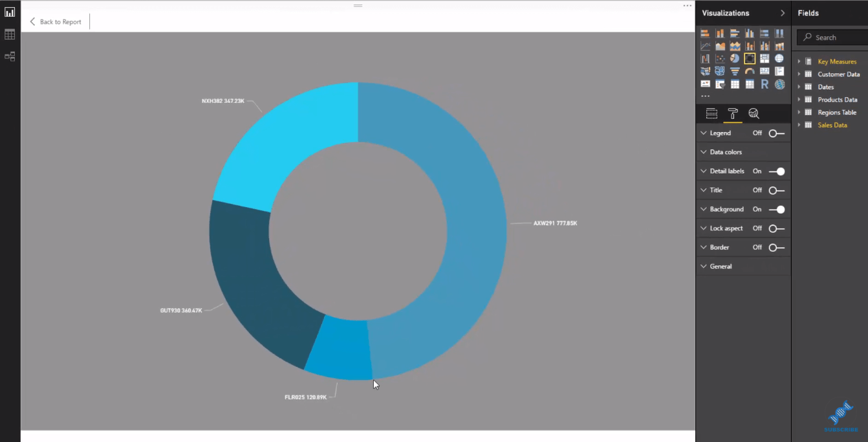
Task: Select the Gauge visualization
Action: [x=750, y=71]
